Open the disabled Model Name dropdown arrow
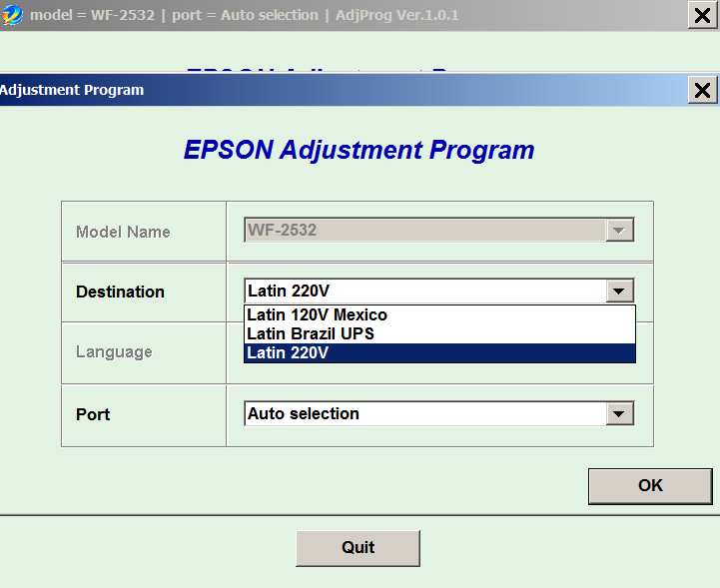720x588 pixels. point(619,230)
